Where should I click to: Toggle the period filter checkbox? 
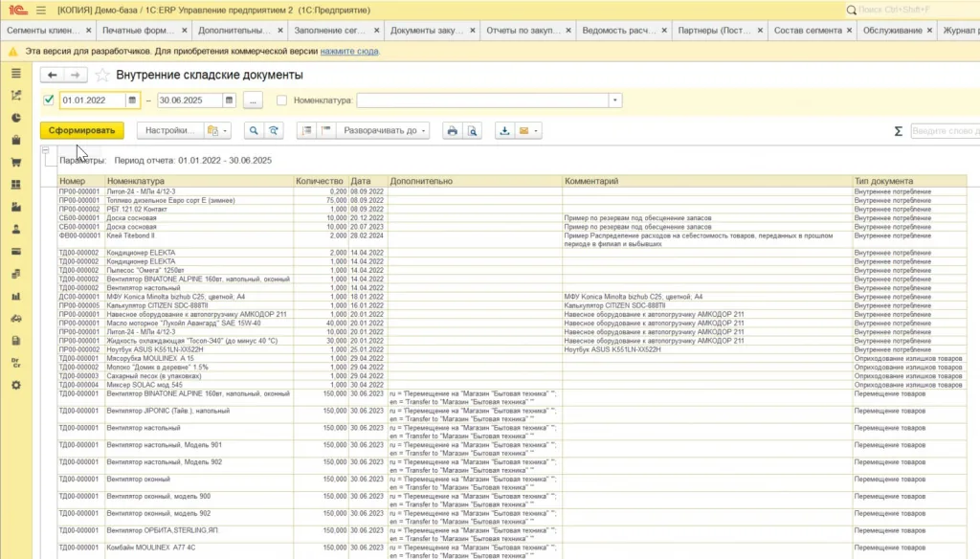click(x=49, y=101)
